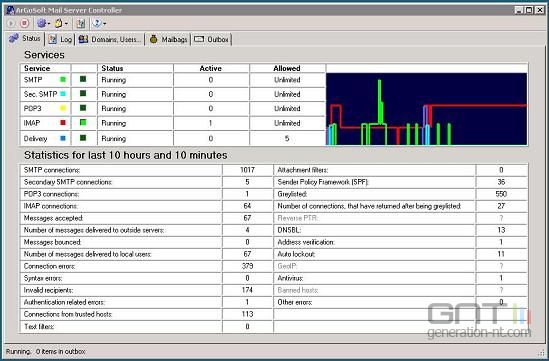The height and width of the screenshot is (361, 549).
Task: Expand the help dropdown arrow
Action: click(x=105, y=24)
